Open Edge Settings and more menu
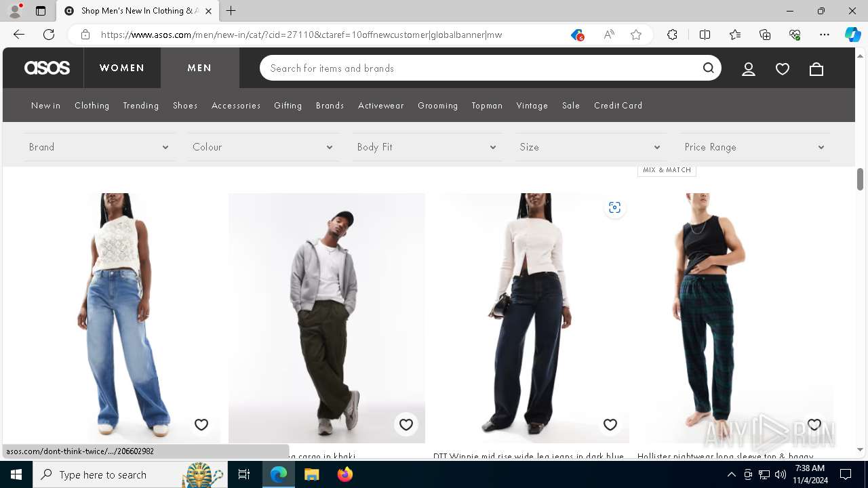This screenshot has height=488, width=868. pos(825,35)
